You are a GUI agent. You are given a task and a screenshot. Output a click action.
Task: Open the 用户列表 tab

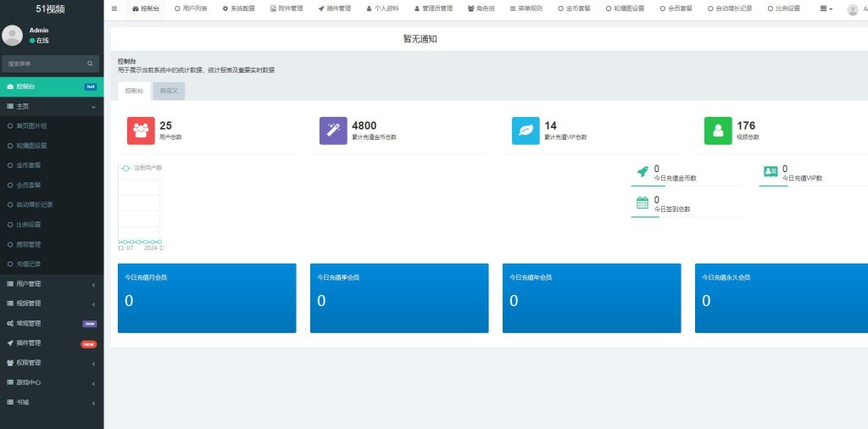click(191, 8)
